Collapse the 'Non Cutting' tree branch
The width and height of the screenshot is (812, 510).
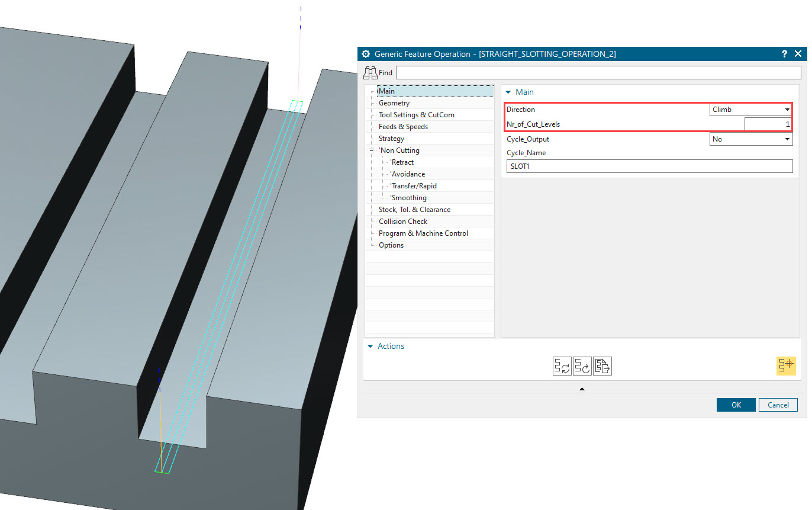pos(372,150)
